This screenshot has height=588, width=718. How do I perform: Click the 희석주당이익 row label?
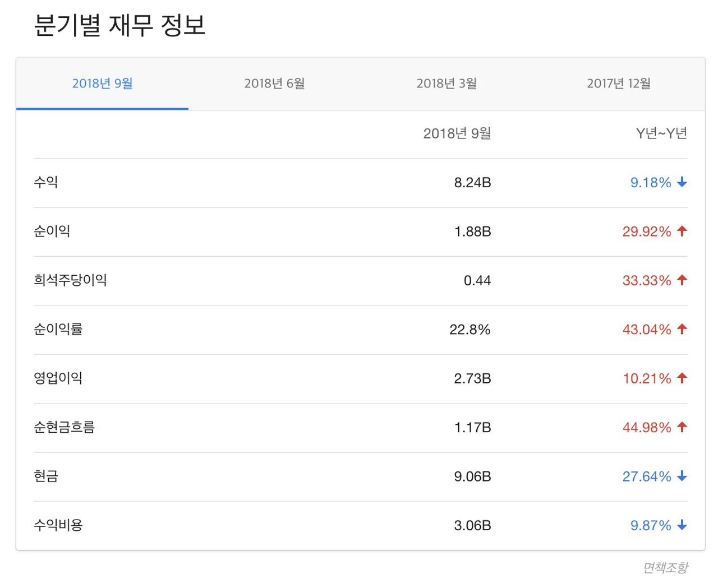point(71,280)
